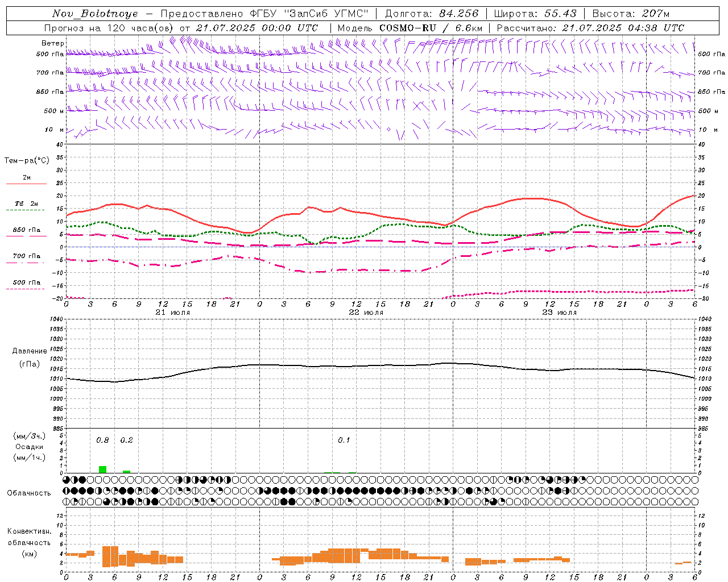Click the tallest green precipitation bar
Screen dimensions: 728x582
(x=102, y=469)
